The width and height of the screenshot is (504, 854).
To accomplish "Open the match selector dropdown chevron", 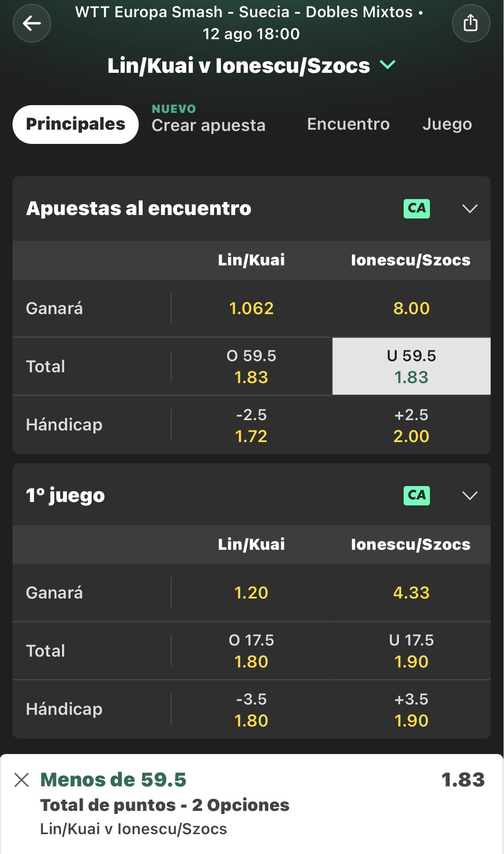I will coord(388,65).
